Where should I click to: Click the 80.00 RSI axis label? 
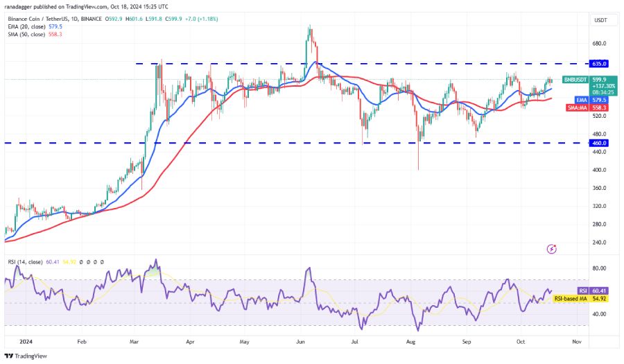[x=599, y=268]
